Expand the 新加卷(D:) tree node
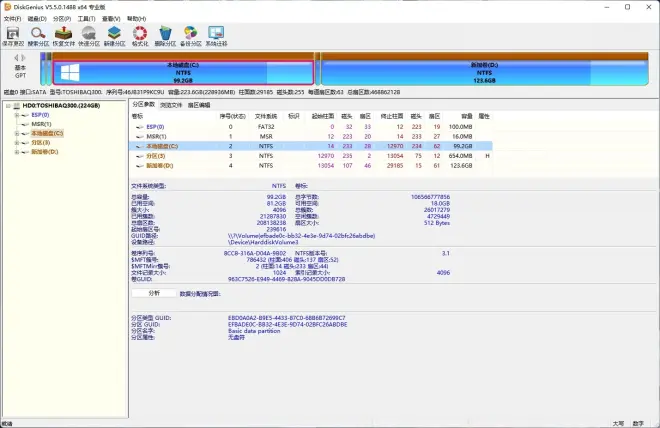 (x=17, y=152)
